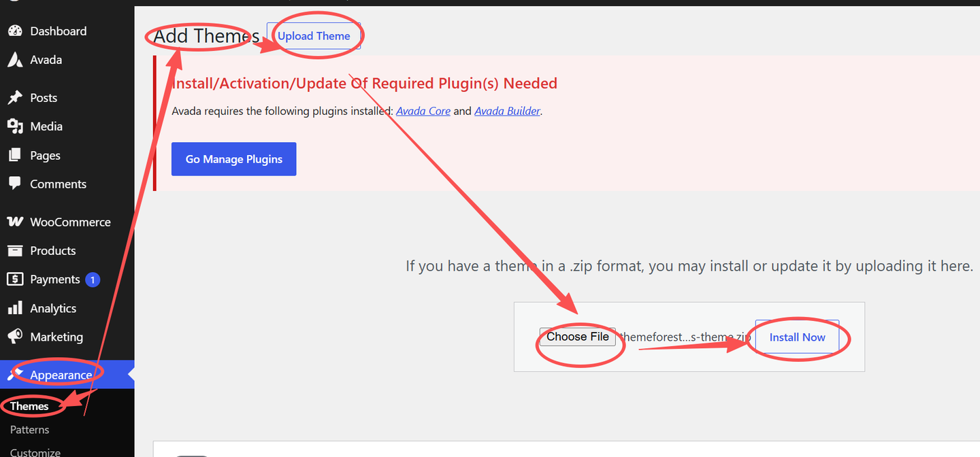Image resolution: width=980 pixels, height=457 pixels.
Task: Follow the Avada Builder plugin link
Action: coord(508,111)
